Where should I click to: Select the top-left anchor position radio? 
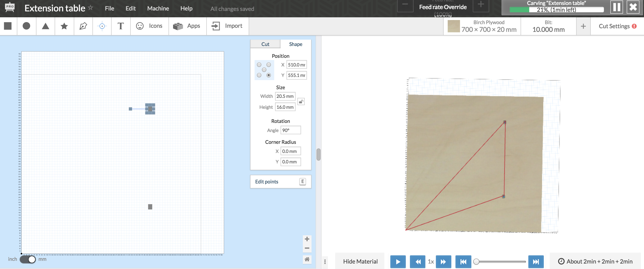tap(259, 65)
